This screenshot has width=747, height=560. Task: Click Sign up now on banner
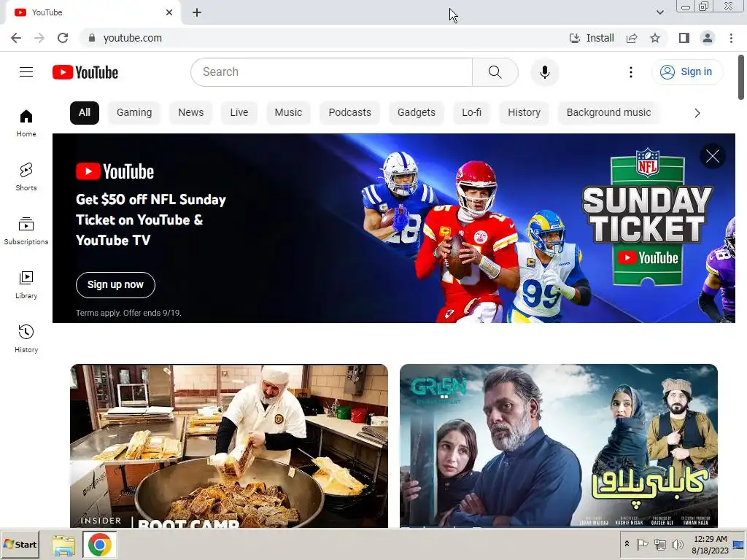(115, 285)
